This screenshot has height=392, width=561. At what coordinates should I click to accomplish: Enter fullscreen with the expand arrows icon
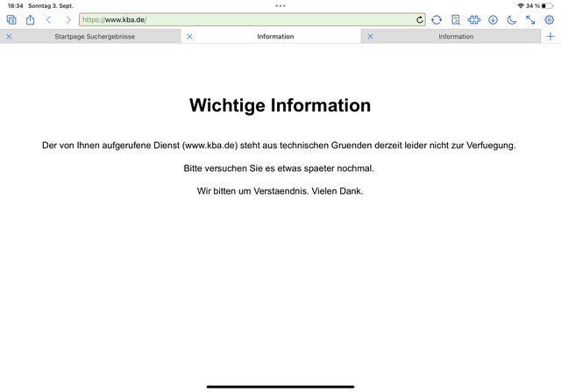tap(530, 19)
